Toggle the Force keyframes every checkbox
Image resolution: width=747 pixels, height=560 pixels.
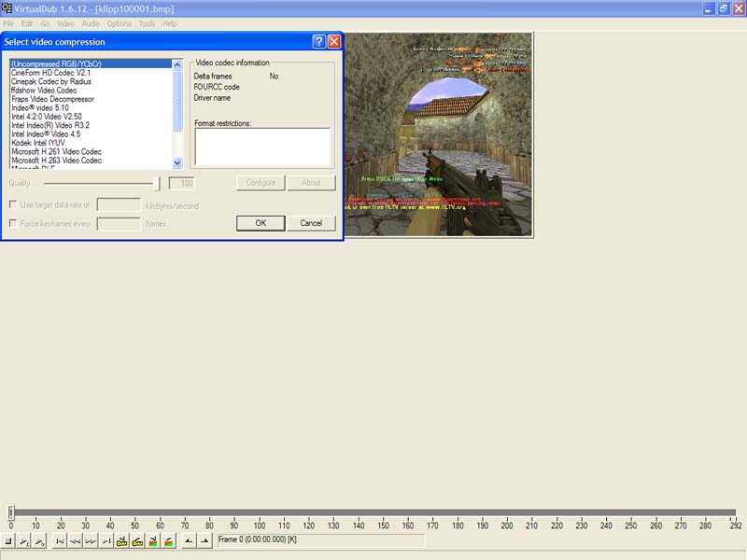pyautogui.click(x=13, y=223)
